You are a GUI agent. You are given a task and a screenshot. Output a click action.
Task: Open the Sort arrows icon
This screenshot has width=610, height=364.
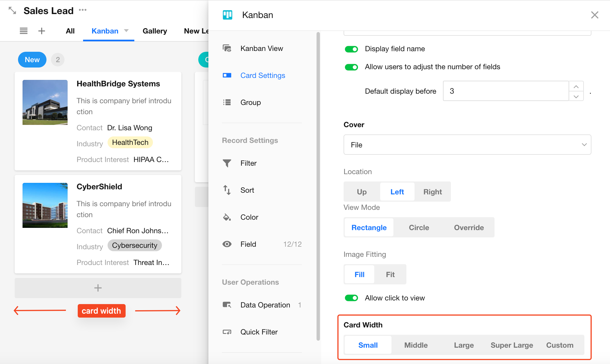pos(227,190)
